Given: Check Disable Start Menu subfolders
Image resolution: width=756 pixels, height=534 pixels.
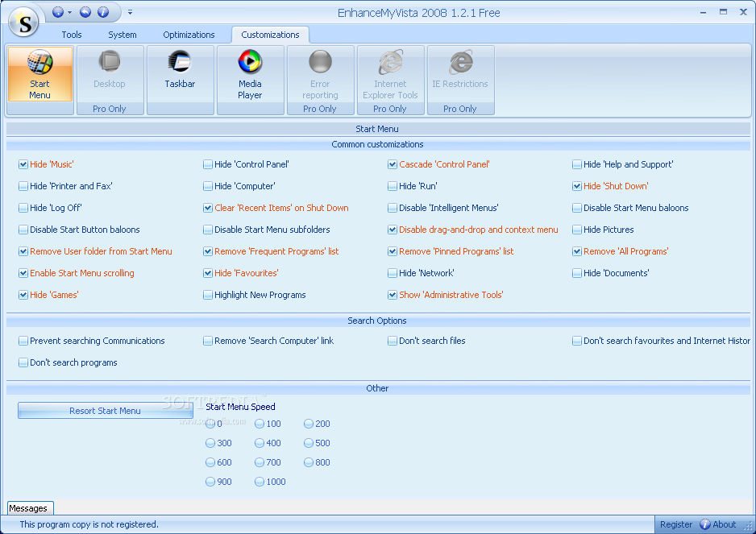Looking at the screenshot, I should [208, 230].
